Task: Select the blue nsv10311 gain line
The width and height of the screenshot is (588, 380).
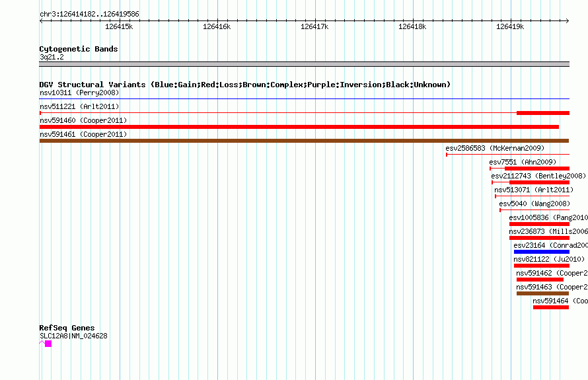Action: click(x=305, y=99)
